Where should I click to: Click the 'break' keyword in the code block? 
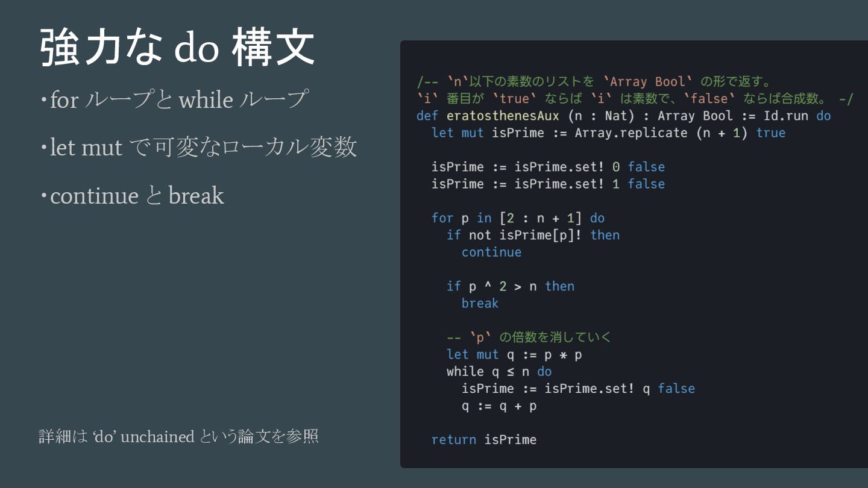point(480,303)
